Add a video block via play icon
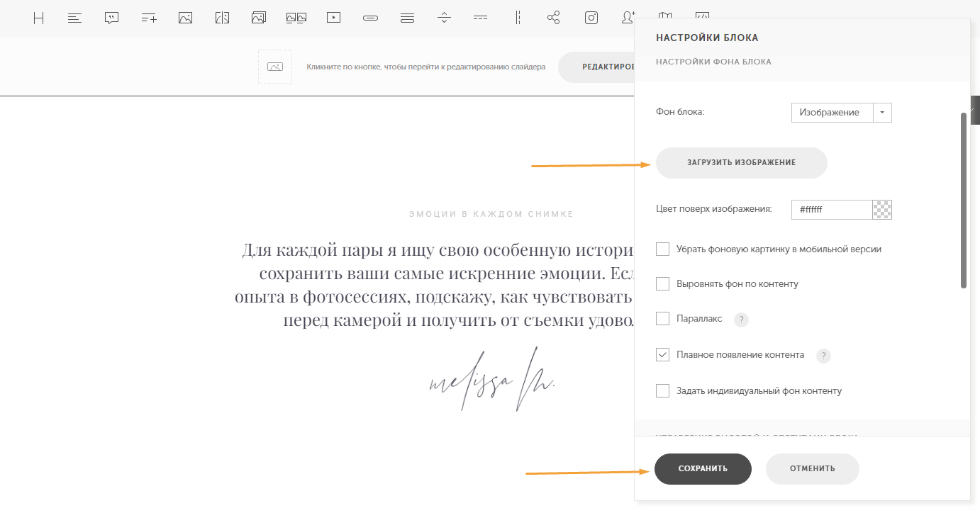 click(x=333, y=18)
